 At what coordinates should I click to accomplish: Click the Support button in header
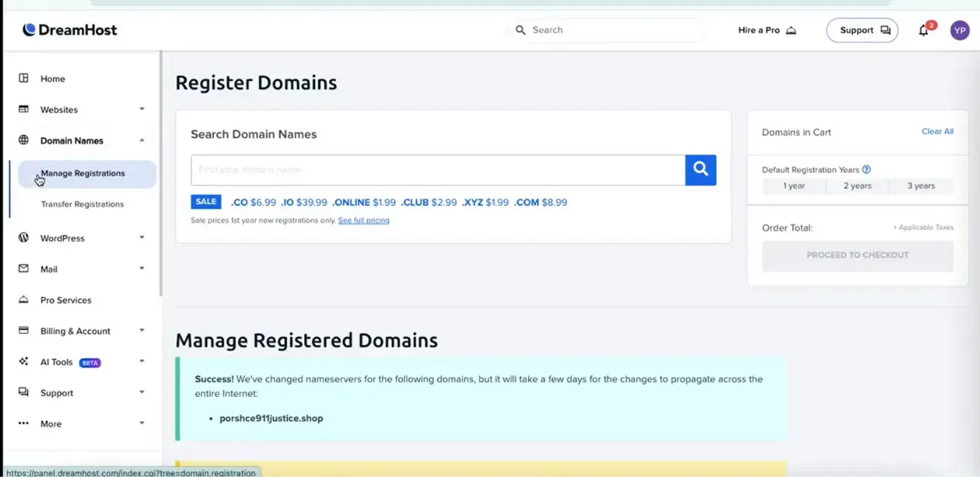coord(863,30)
